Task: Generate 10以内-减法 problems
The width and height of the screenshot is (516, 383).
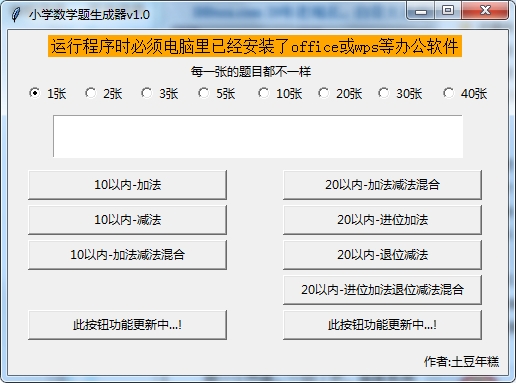Action: pyautogui.click(x=127, y=220)
